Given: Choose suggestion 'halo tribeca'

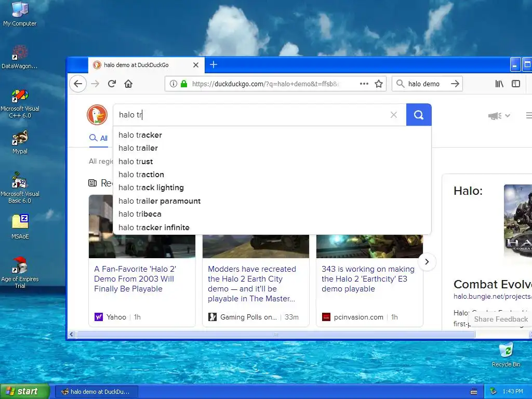Looking at the screenshot, I should pyautogui.click(x=272, y=214).
